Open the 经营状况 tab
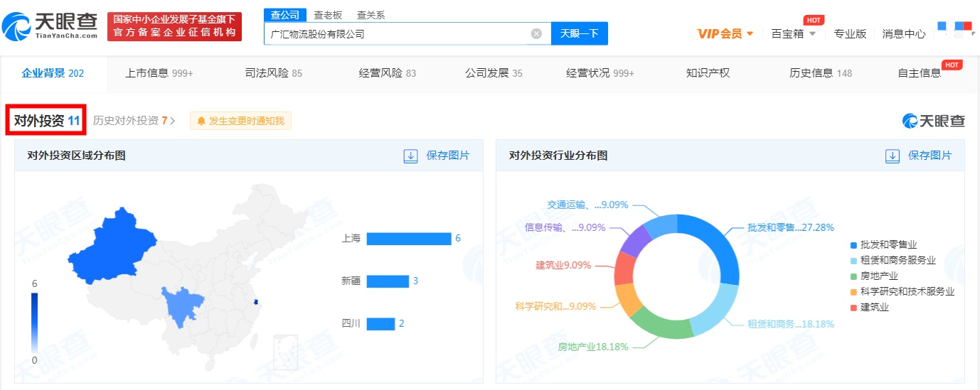This screenshot has width=980, height=390. [x=600, y=73]
